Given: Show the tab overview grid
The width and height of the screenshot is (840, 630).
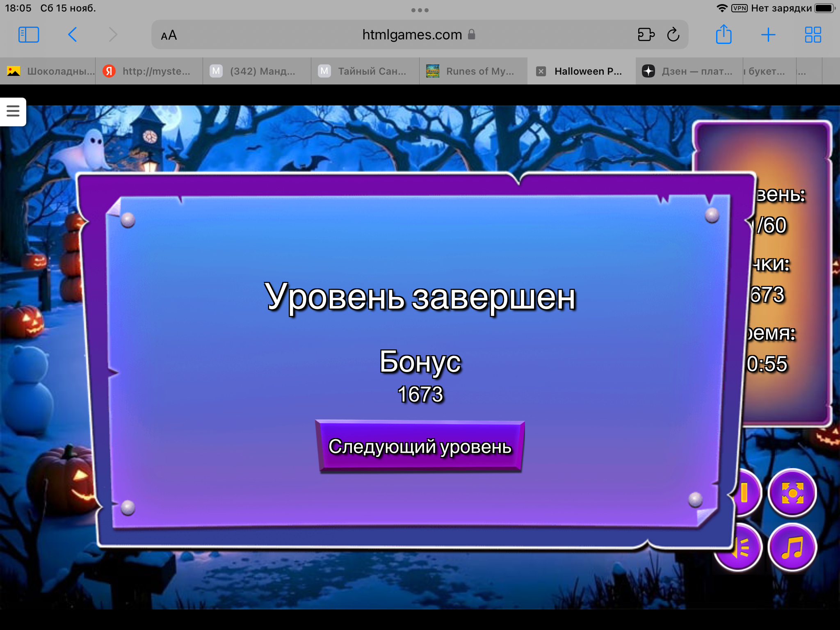Looking at the screenshot, I should coord(813,35).
